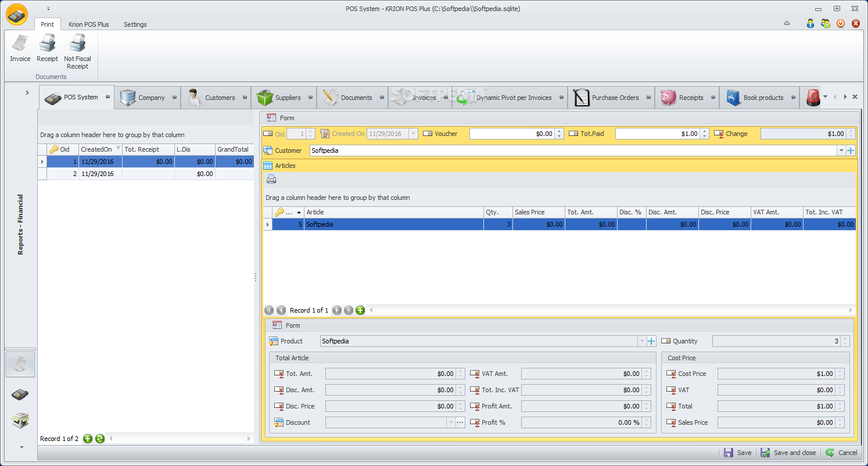The width and height of the screenshot is (868, 466).
Task: Open the Product dropdown list
Action: [642, 341]
